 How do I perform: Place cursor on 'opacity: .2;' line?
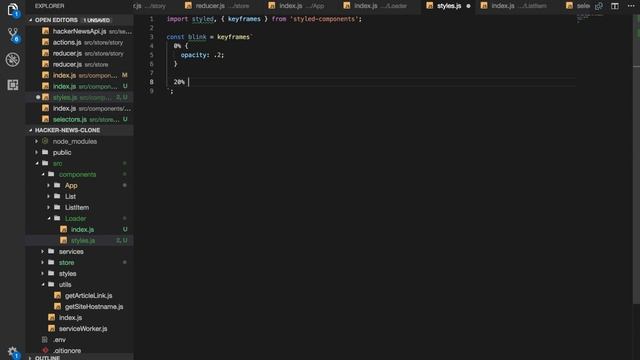tap(202, 55)
